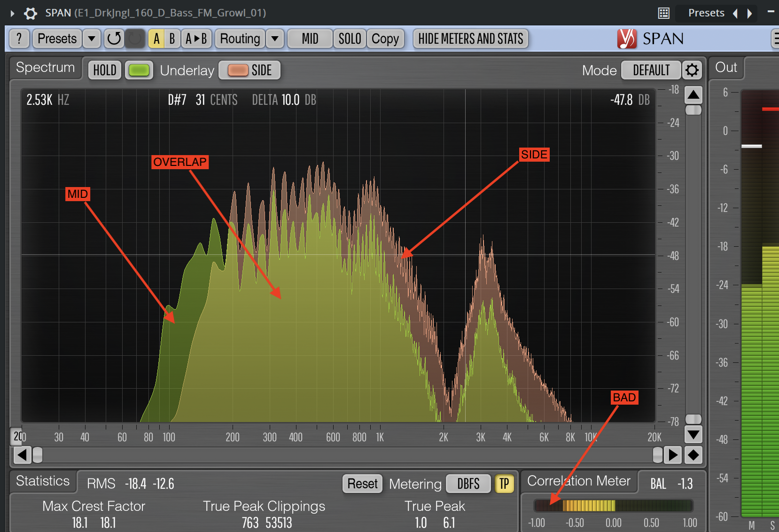Click the Voxengo SPAN logo
Viewport: 779px width, 532px height.
(651, 39)
